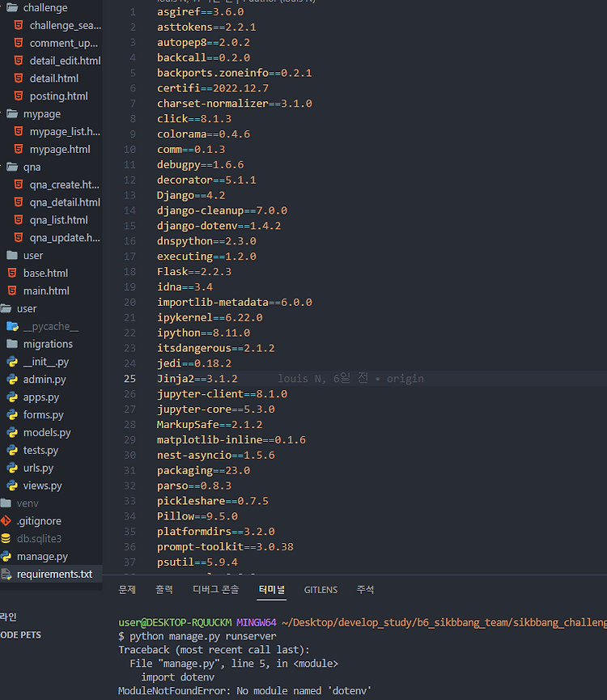Click the Django==4.2 line

pyautogui.click(x=190, y=195)
